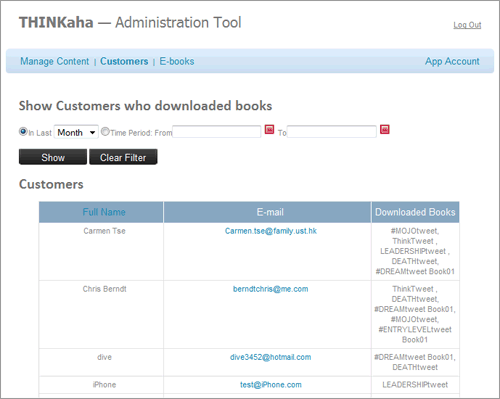Click the Downloaded Books column header
500x399 pixels.
pyautogui.click(x=415, y=212)
